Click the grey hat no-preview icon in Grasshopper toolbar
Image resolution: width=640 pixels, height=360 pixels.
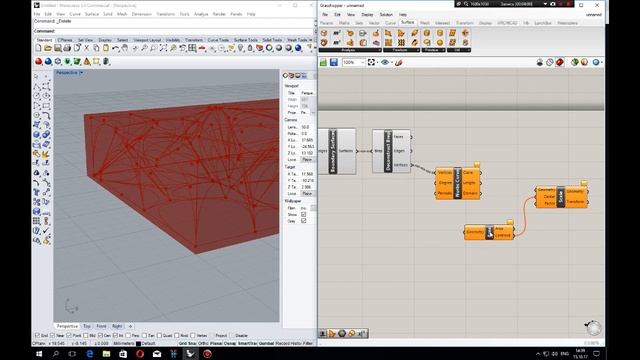pyautogui.click(x=540, y=62)
